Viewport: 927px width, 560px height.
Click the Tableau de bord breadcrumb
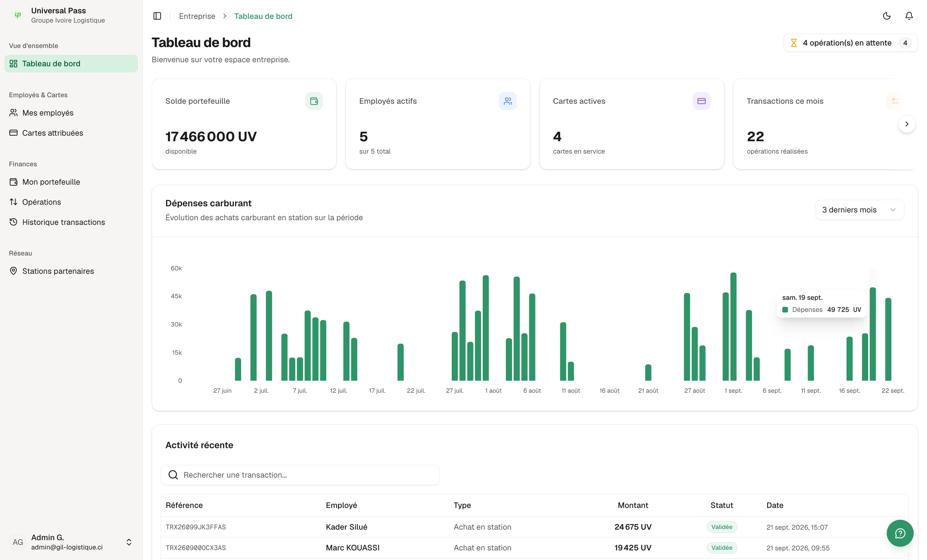click(x=263, y=16)
